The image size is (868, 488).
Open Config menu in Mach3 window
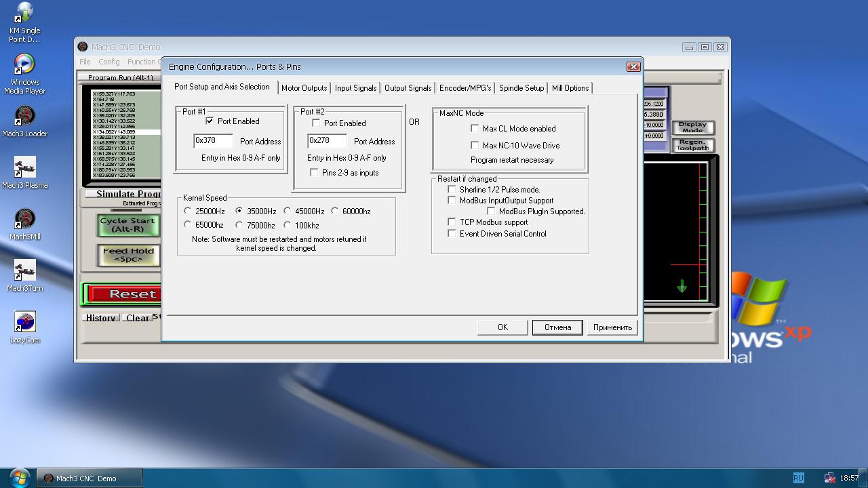tap(108, 62)
